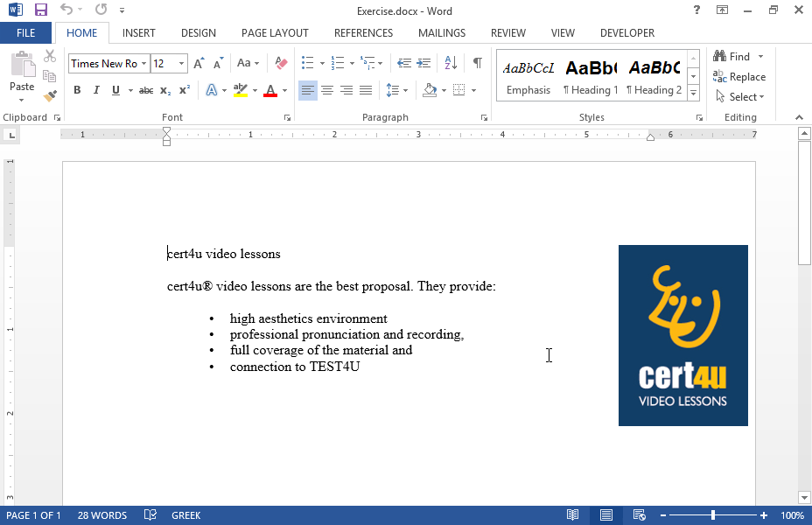Click the Save icon in quick access toolbar

(40, 10)
